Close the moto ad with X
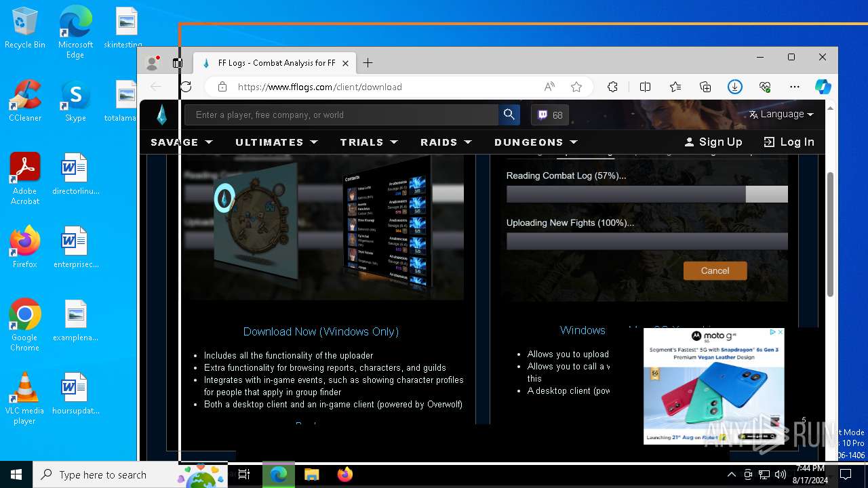The image size is (868, 488). tap(780, 333)
